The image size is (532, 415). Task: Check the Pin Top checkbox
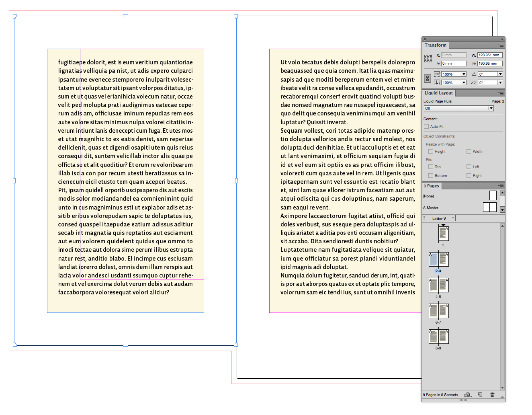point(431,167)
